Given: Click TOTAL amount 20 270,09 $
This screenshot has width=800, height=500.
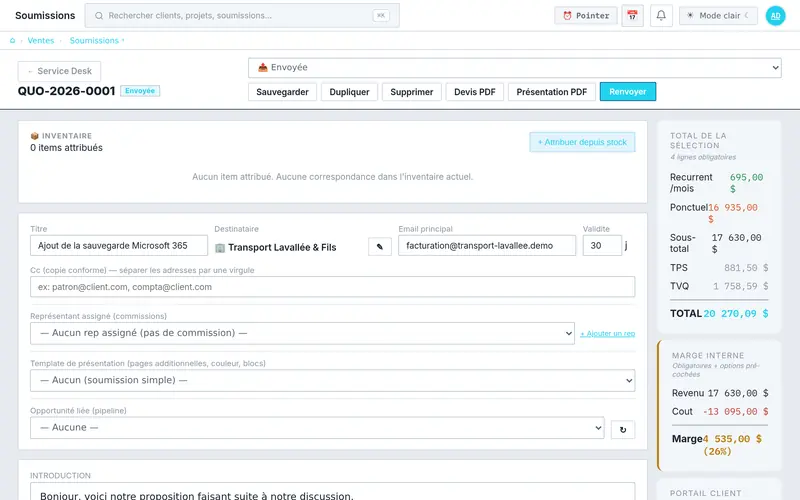Looking at the screenshot, I should 736,314.
